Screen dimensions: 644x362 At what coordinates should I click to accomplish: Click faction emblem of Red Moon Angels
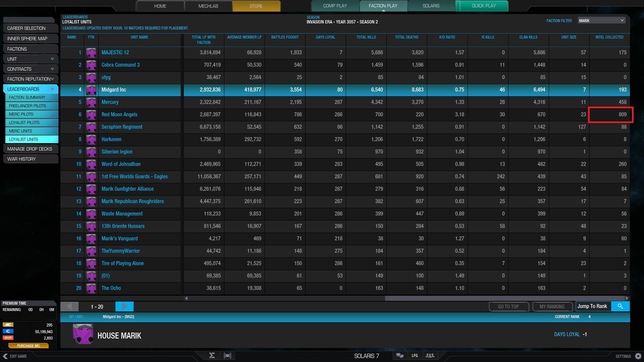tap(91, 115)
